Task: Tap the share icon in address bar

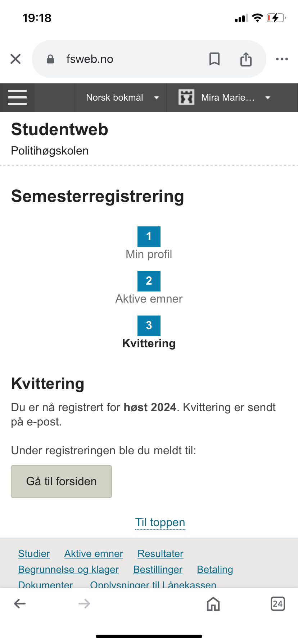Action: (x=246, y=59)
